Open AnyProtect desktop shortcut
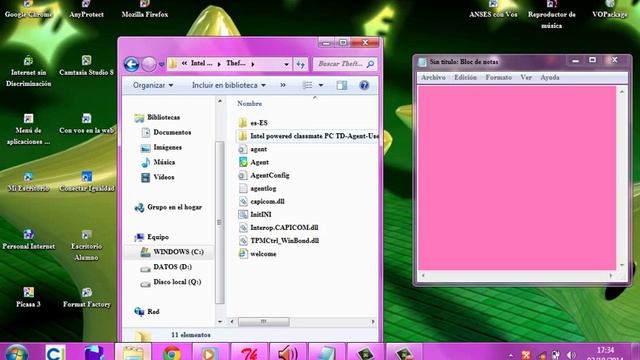 [86, 10]
